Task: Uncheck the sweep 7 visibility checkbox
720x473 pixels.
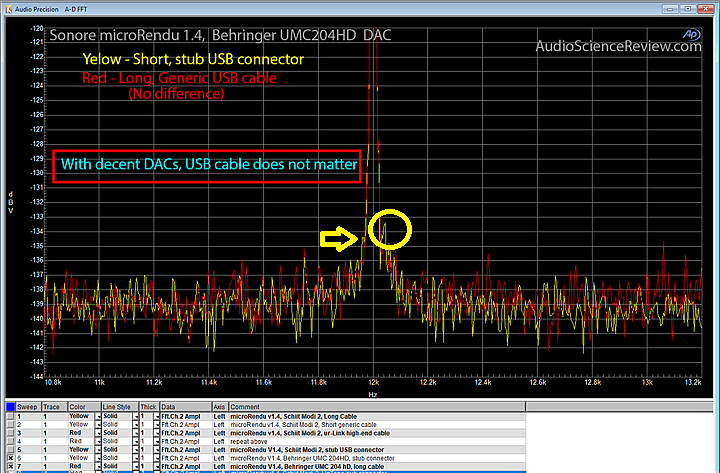Action: pyautogui.click(x=10, y=467)
